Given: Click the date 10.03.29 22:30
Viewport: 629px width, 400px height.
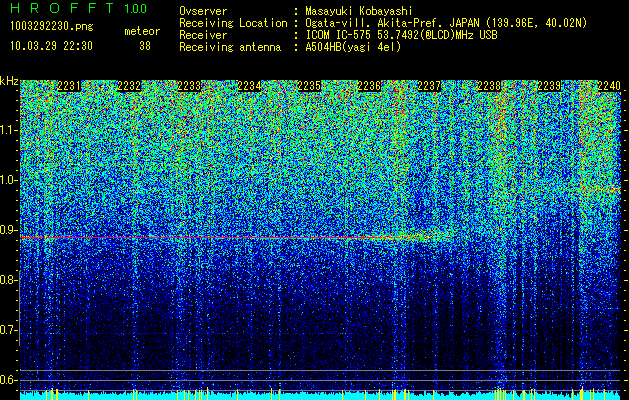Looking at the screenshot, I should pos(51,46).
